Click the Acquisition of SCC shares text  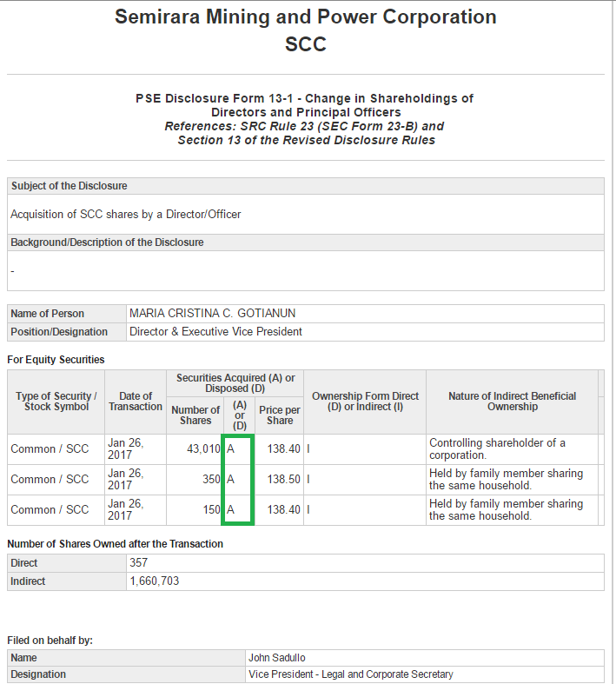(125, 214)
